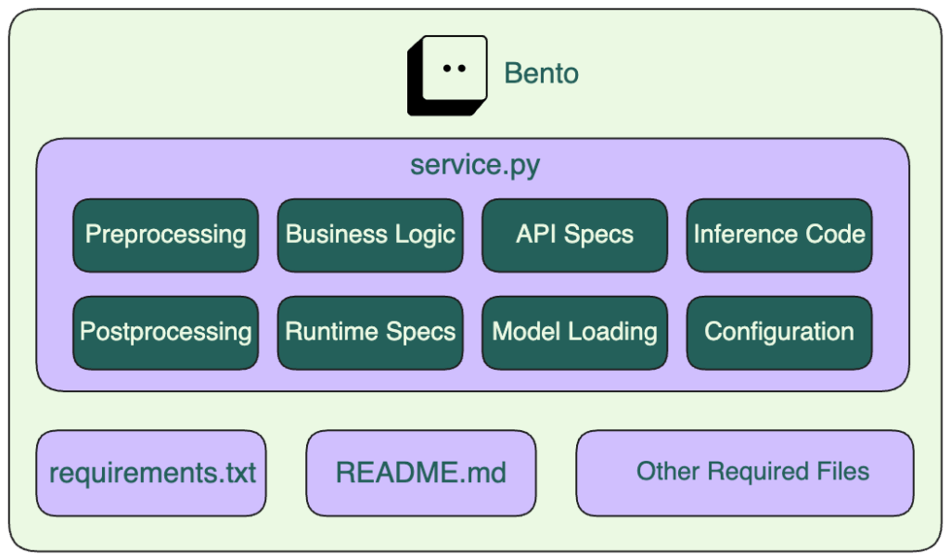Open the Postprocessing block

tap(165, 331)
